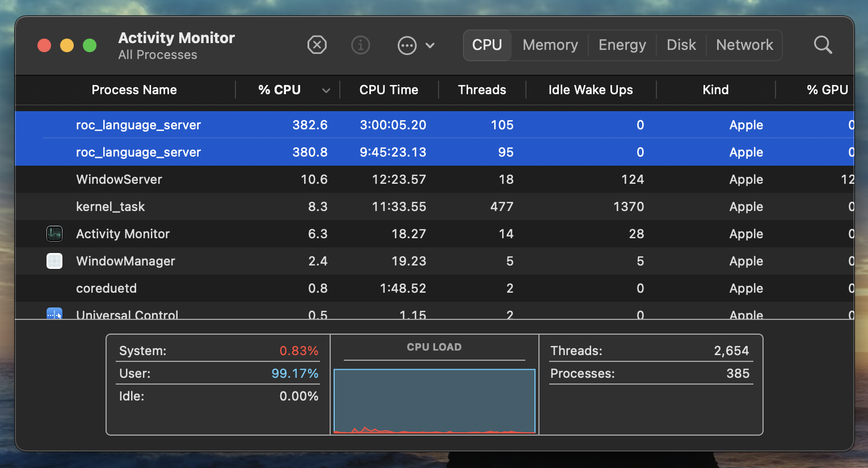Click the All Processes subtitle
This screenshot has height=468, width=868.
pos(158,55)
